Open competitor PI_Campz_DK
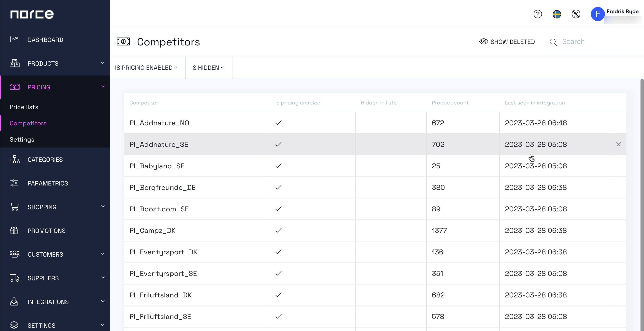The height and width of the screenshot is (331, 644). click(153, 230)
